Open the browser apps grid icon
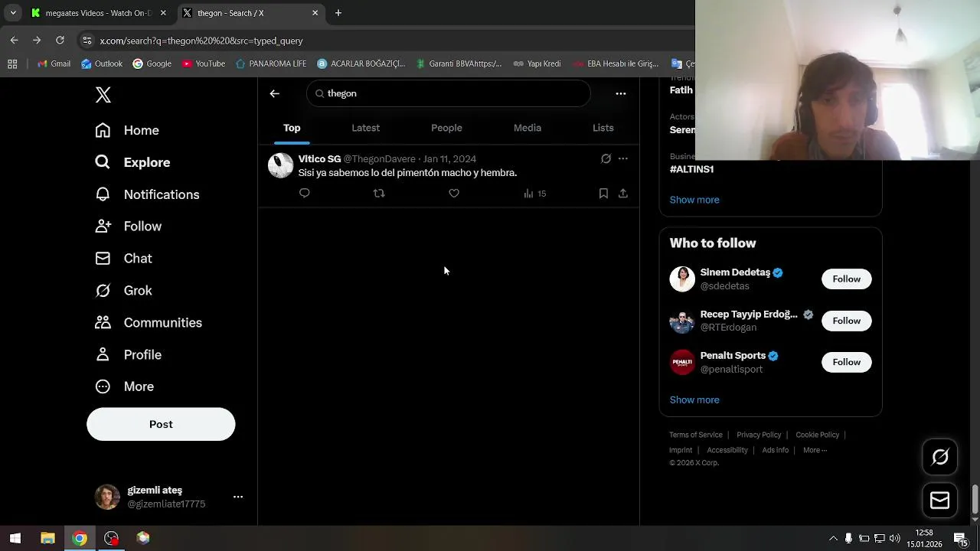Screen dimensions: 980x551 (12, 64)
